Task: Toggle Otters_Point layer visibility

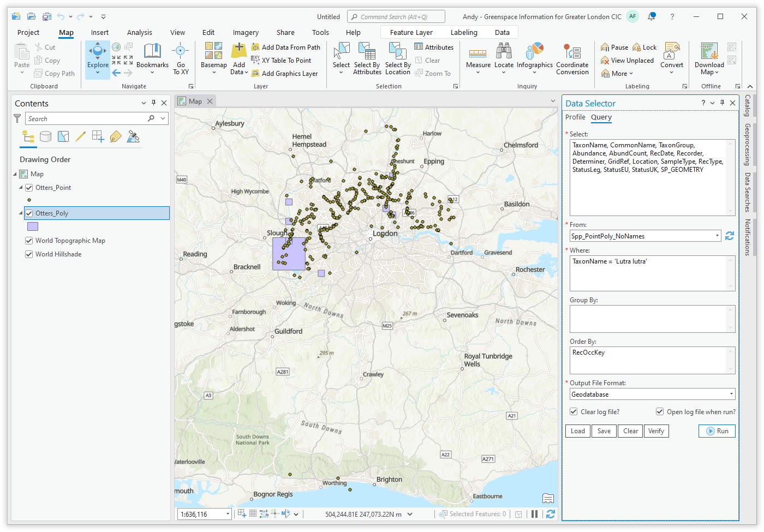Action: (29, 188)
